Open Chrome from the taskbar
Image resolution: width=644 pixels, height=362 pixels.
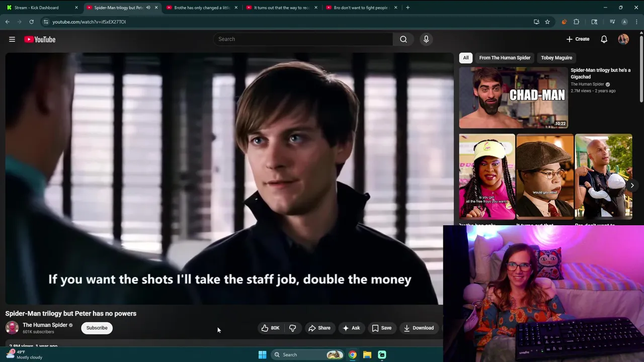coord(353,354)
